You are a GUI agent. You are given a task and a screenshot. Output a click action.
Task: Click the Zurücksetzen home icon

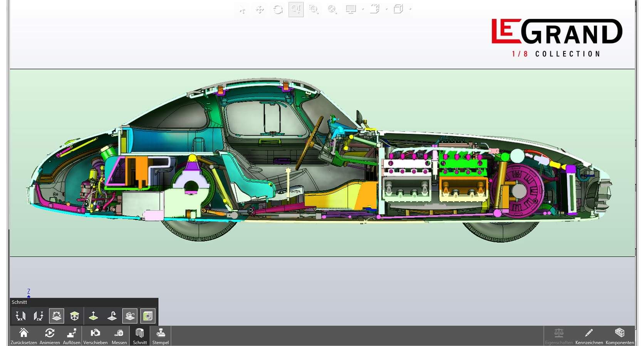point(23,336)
